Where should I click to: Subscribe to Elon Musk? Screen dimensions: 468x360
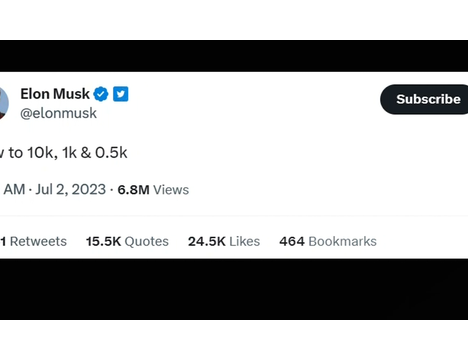424,99
